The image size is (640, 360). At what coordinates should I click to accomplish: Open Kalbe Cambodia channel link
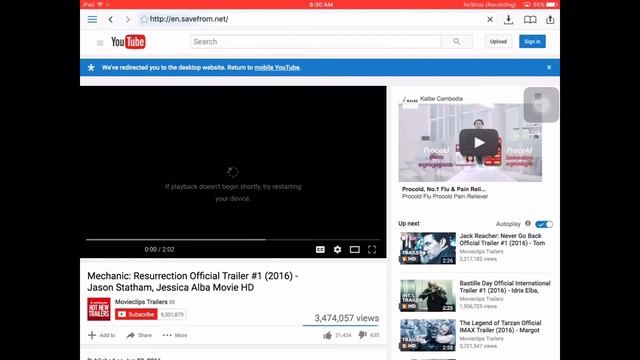click(x=441, y=99)
